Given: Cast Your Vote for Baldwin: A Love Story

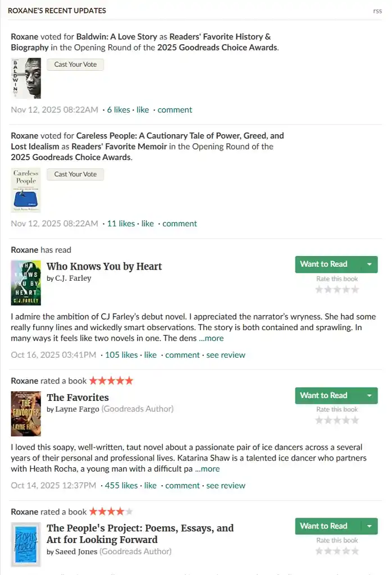Looking at the screenshot, I should click(x=75, y=64).
